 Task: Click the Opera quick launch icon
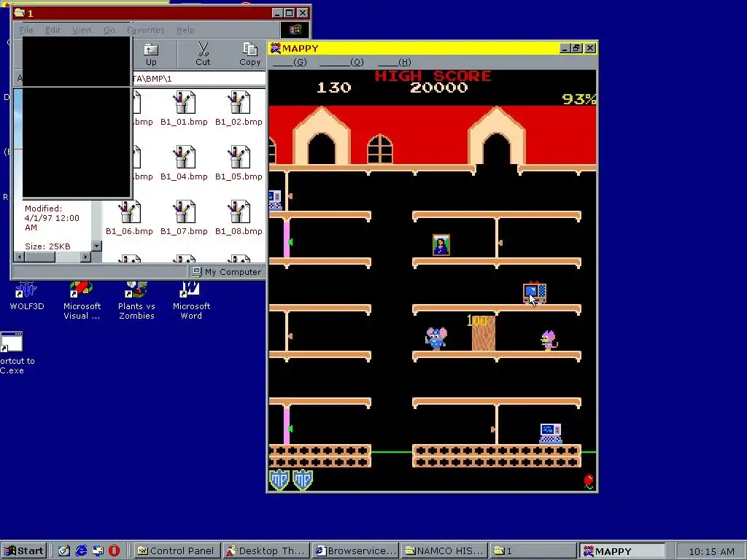[x=115, y=551]
